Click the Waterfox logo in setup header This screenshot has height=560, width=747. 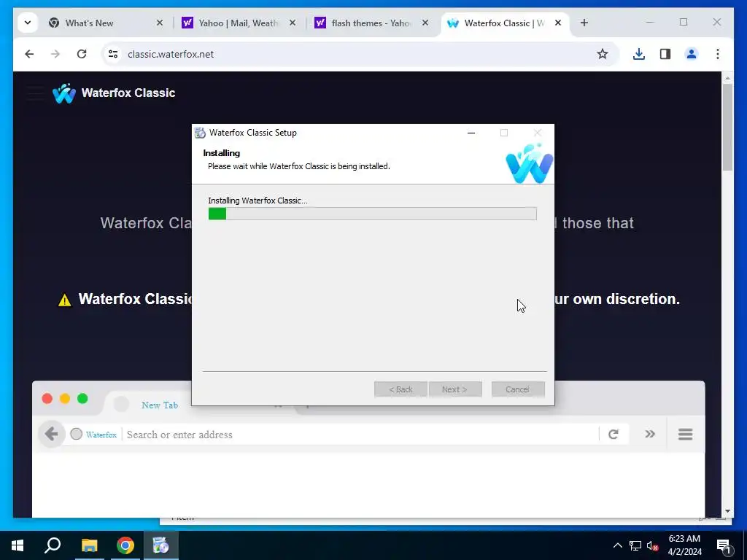[530, 163]
